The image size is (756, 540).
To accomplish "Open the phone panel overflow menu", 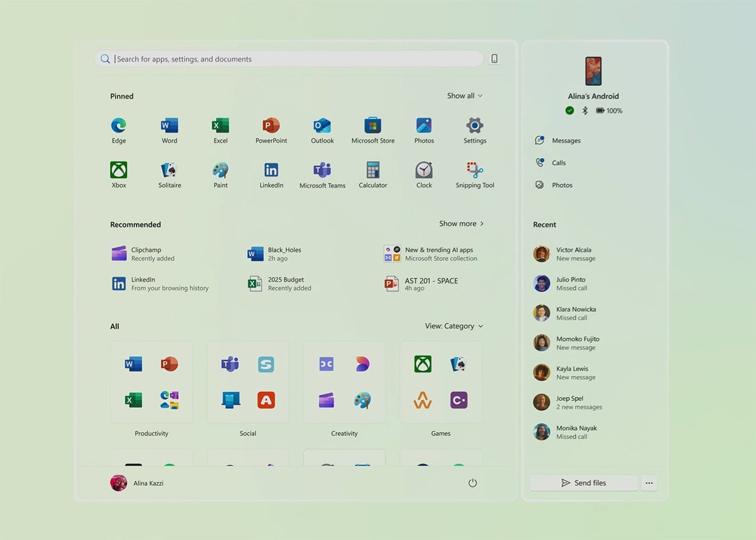I will point(649,482).
